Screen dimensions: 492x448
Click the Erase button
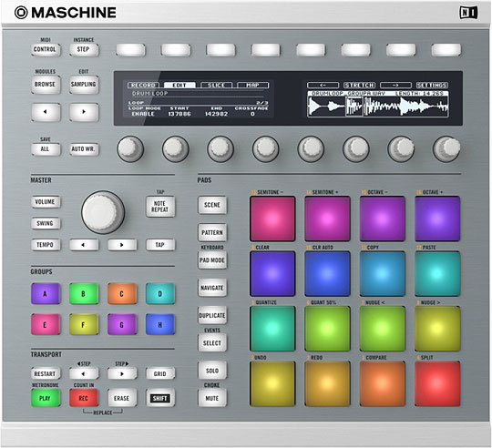pyautogui.click(x=122, y=398)
